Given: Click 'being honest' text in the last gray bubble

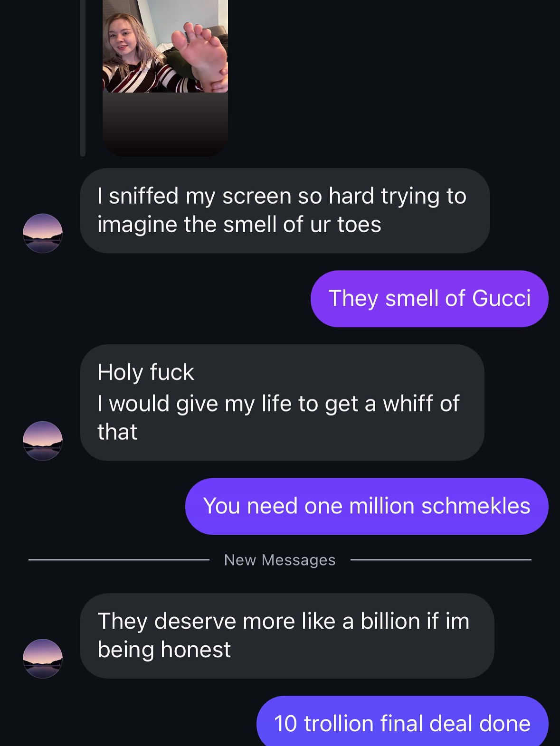Looking at the screenshot, I should pos(164,650).
